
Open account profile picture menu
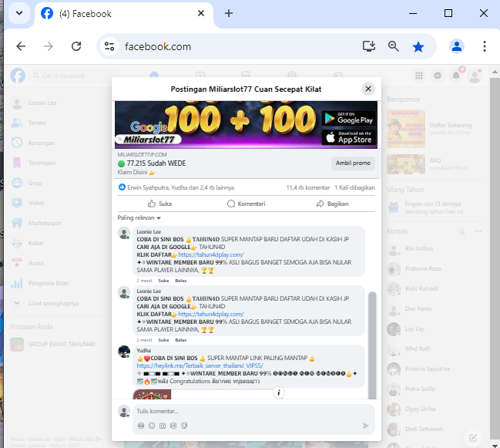tap(475, 76)
